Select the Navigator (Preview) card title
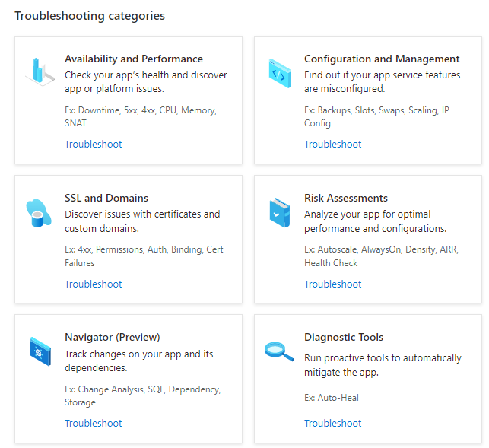 (113, 337)
